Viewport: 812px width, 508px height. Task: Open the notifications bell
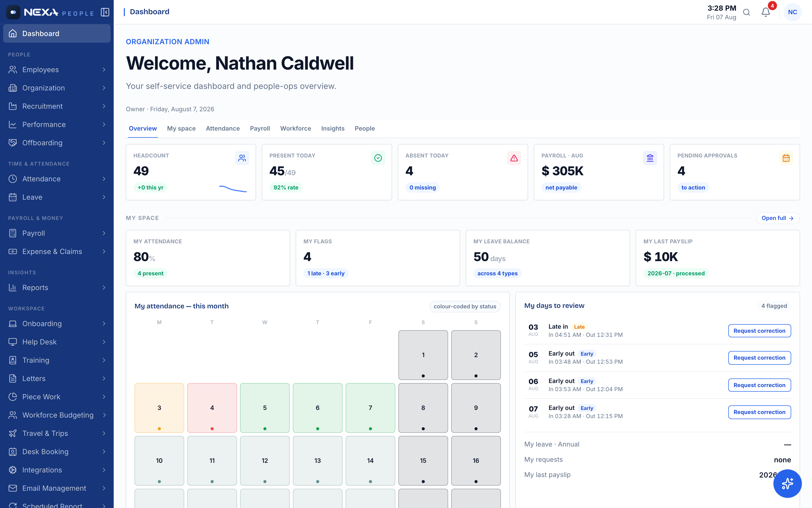[x=766, y=12]
